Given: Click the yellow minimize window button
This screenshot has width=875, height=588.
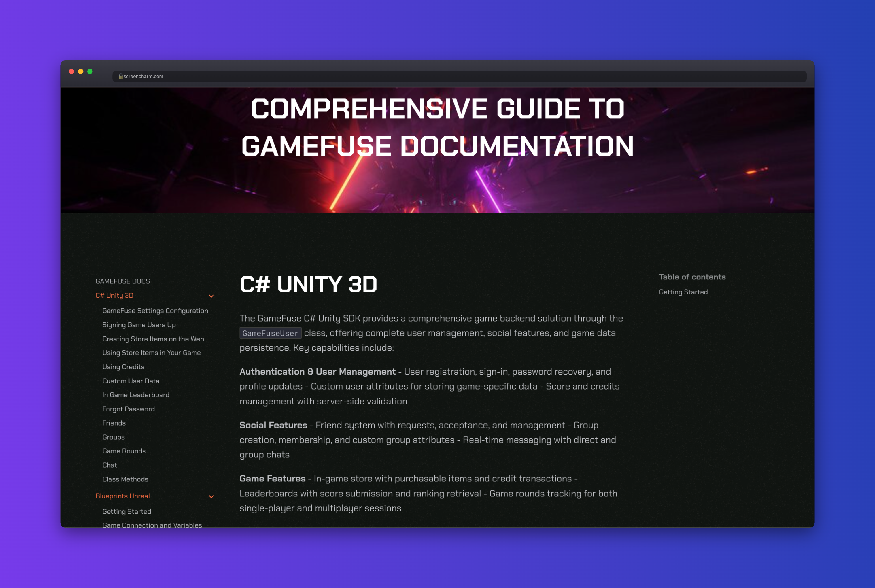Looking at the screenshot, I should pos(81,71).
